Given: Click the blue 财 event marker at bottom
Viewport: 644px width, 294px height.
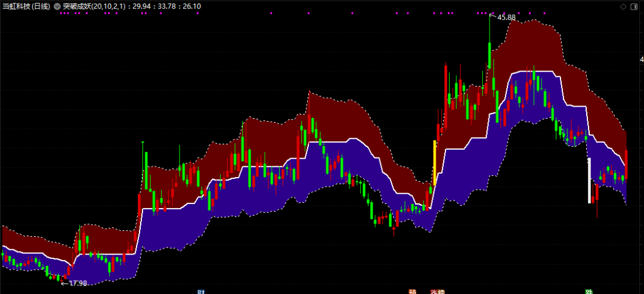Looking at the screenshot, I should pyautogui.click(x=202, y=292).
